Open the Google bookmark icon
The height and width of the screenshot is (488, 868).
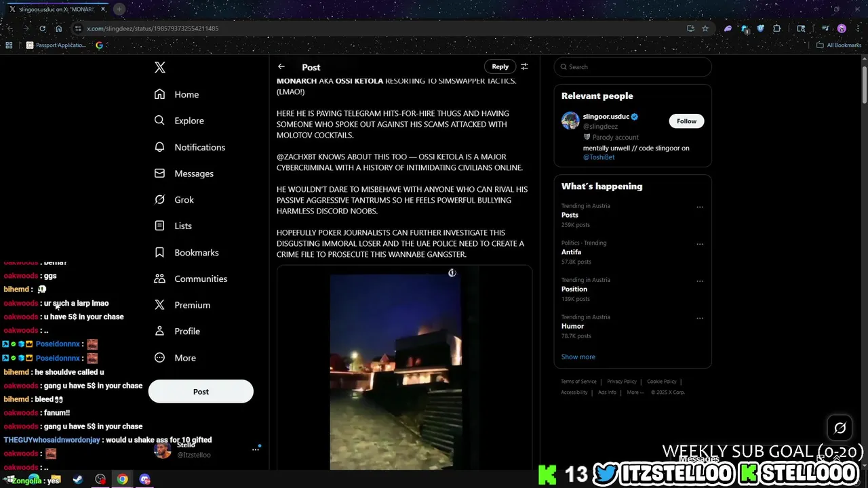point(100,45)
